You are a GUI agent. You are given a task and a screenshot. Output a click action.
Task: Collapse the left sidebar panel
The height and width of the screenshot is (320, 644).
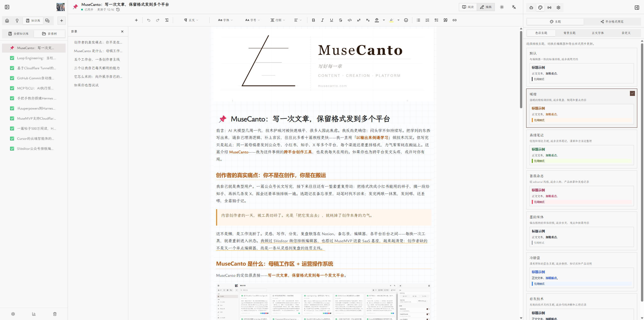point(7,7)
